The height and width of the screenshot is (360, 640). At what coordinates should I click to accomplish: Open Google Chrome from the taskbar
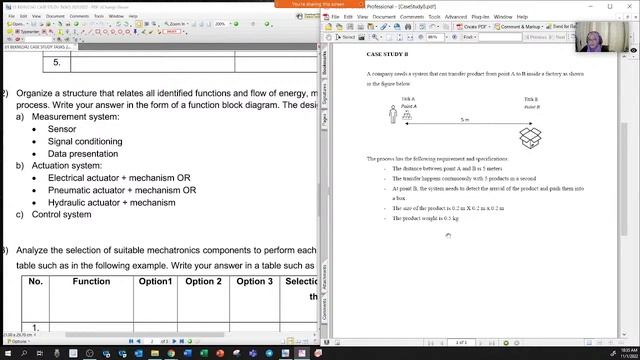pos(171,353)
